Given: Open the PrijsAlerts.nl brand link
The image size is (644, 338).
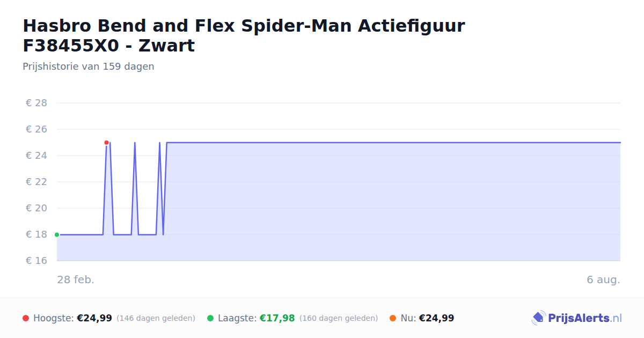Looking at the screenshot, I should [576, 318].
